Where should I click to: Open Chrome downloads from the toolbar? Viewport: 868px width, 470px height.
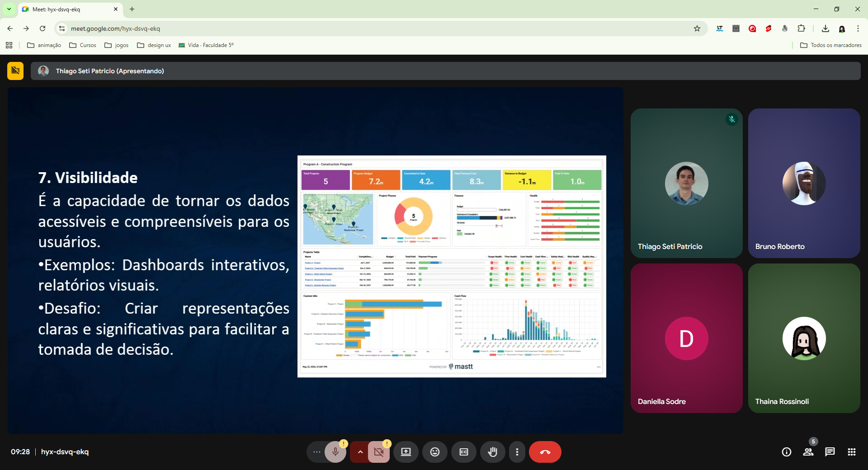tap(825, 28)
